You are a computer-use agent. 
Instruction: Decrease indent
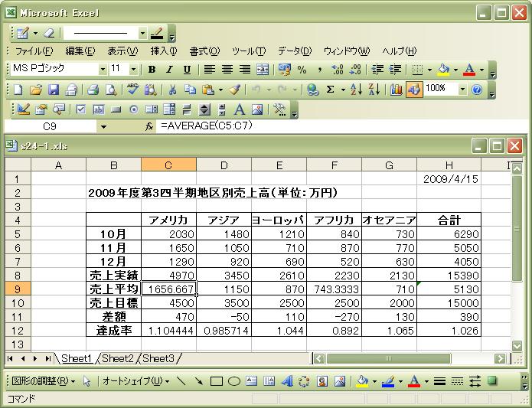(377, 70)
